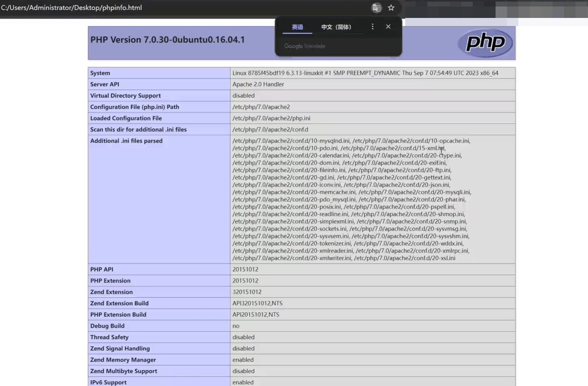The width and height of the screenshot is (588, 386).
Task: Click the Zend Extension Build label
Action: [x=119, y=303]
